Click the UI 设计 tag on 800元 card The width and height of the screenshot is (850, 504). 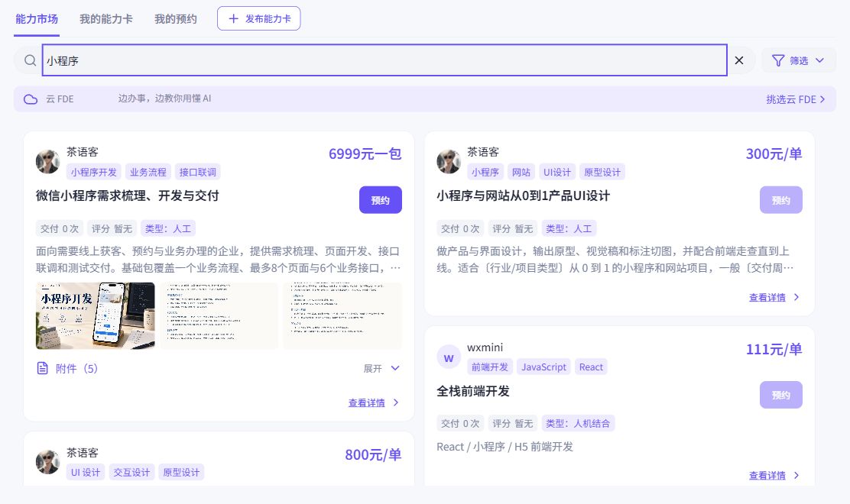86,472
